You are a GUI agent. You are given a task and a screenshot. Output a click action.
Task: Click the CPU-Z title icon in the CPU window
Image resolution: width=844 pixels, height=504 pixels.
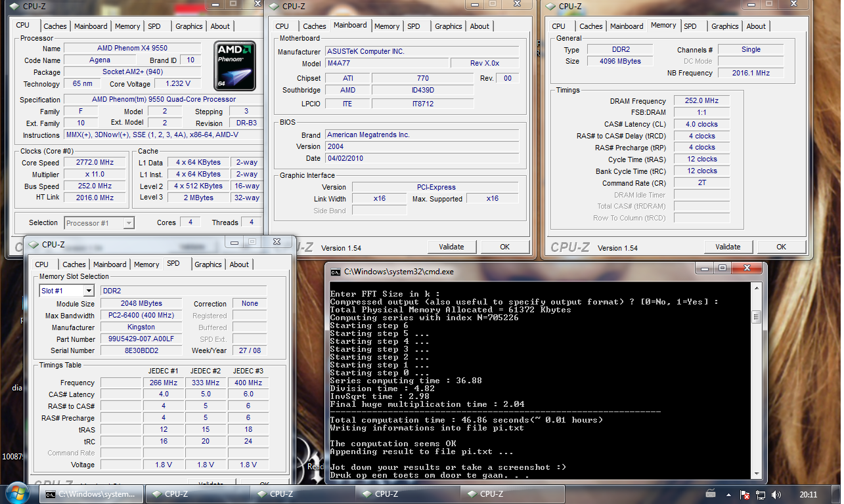[x=12, y=7]
